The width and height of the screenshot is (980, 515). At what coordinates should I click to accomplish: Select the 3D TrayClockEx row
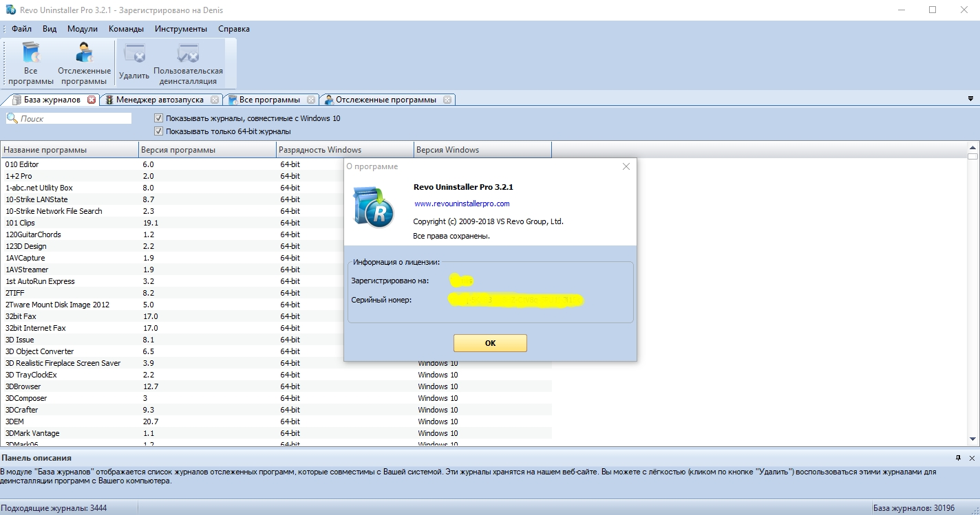(275, 375)
